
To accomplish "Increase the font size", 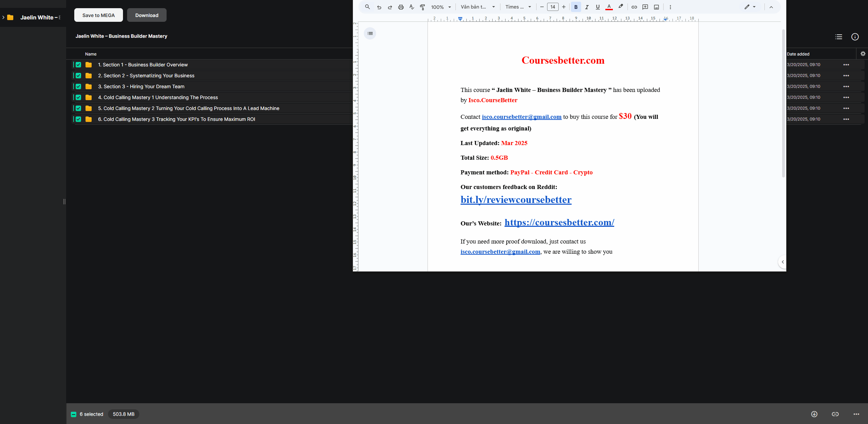I will tap(564, 7).
